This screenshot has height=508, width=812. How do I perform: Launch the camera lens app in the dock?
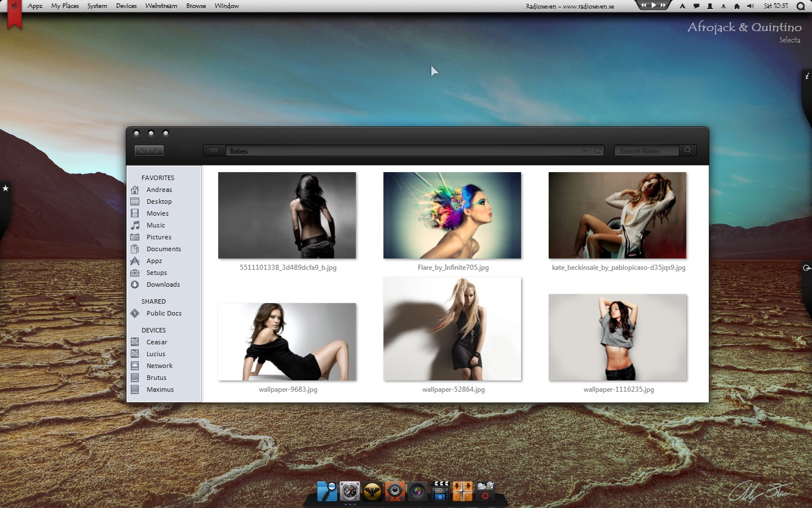[417, 492]
